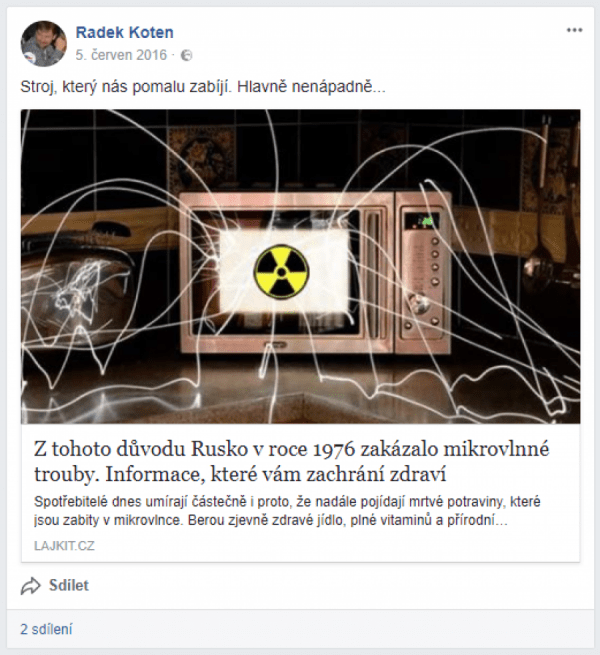Open Radek Koten's profile name link
The width and height of the screenshot is (600, 655).
(125, 32)
